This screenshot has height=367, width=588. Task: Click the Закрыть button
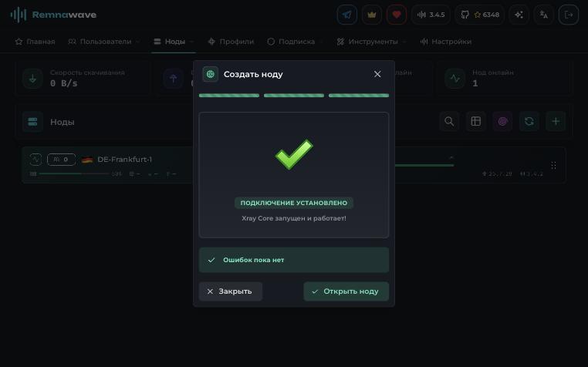(231, 291)
